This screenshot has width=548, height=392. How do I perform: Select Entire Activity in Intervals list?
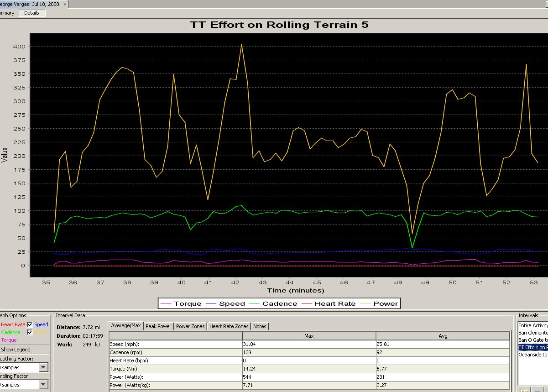533,325
